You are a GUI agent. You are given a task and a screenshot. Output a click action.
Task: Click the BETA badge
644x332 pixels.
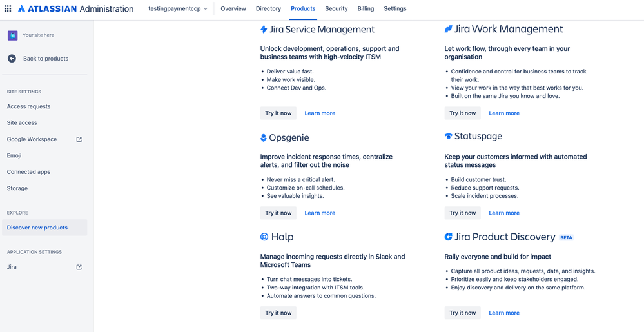[x=566, y=237]
